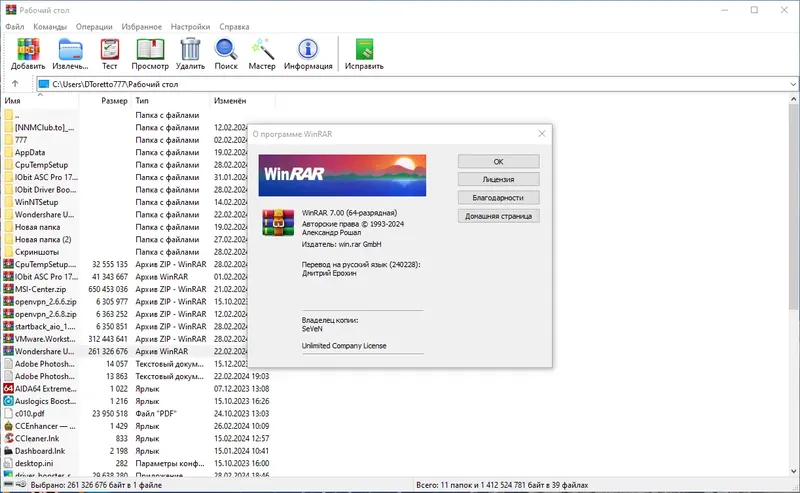Select the openvpn_2.6.6.zip archive icon

(x=8, y=302)
